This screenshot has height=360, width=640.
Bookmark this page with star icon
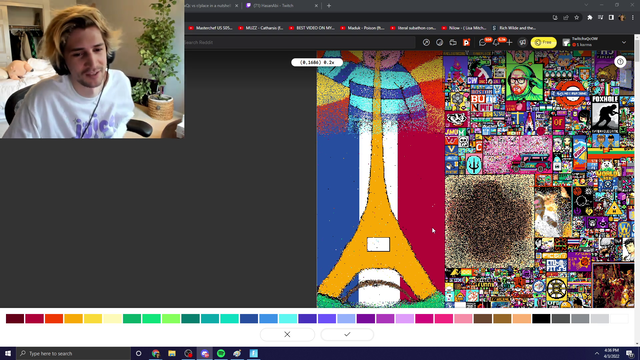click(576, 18)
